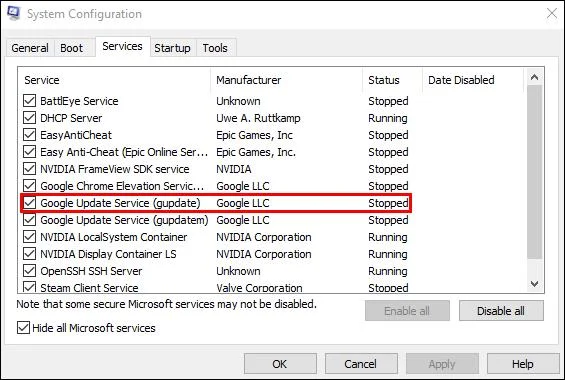Uncheck NVIDIA LocalSystem Container checkbox
Image resolution: width=565 pixels, height=380 pixels.
pyautogui.click(x=30, y=237)
